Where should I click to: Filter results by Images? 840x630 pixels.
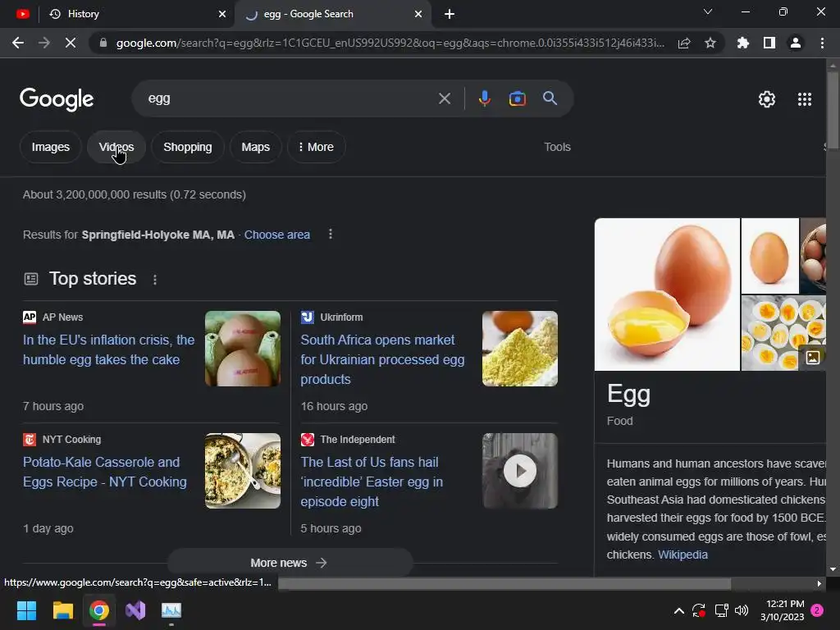coord(50,147)
